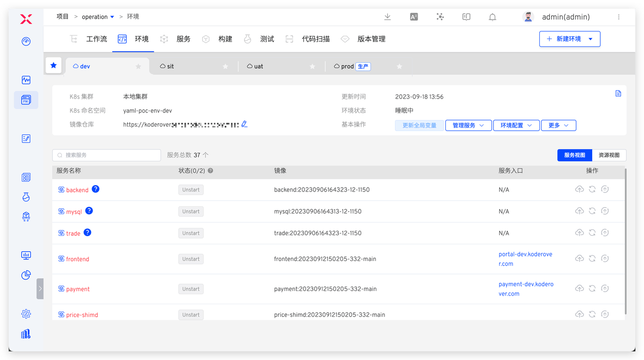Click the edit pencil next to image registry
The image size is (644, 360).
tap(245, 124)
